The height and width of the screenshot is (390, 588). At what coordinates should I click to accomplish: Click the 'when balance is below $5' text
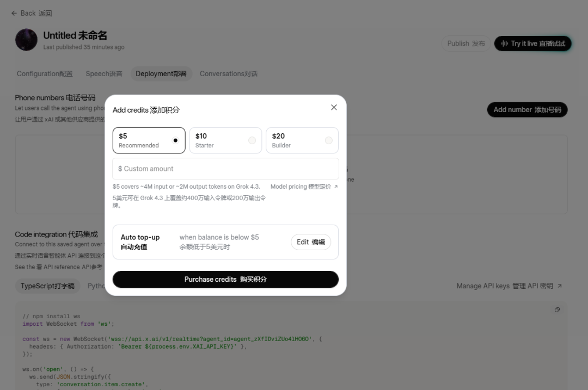[219, 237]
